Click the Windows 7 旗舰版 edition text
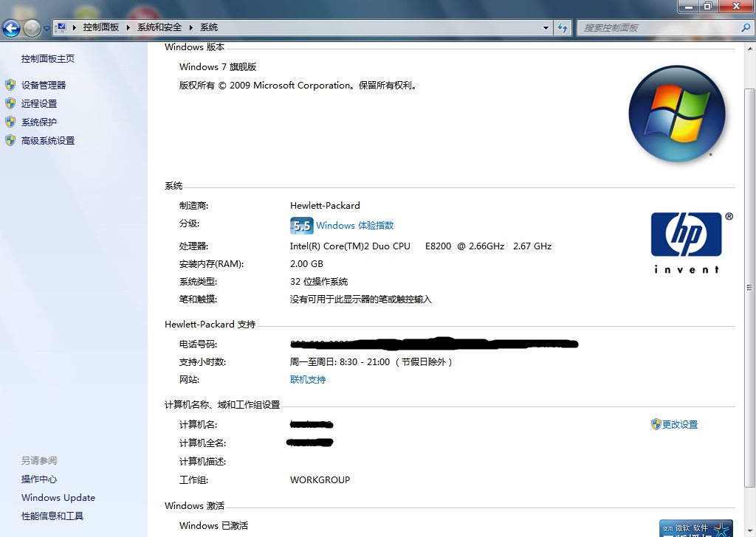The height and width of the screenshot is (537, 756). coord(218,67)
